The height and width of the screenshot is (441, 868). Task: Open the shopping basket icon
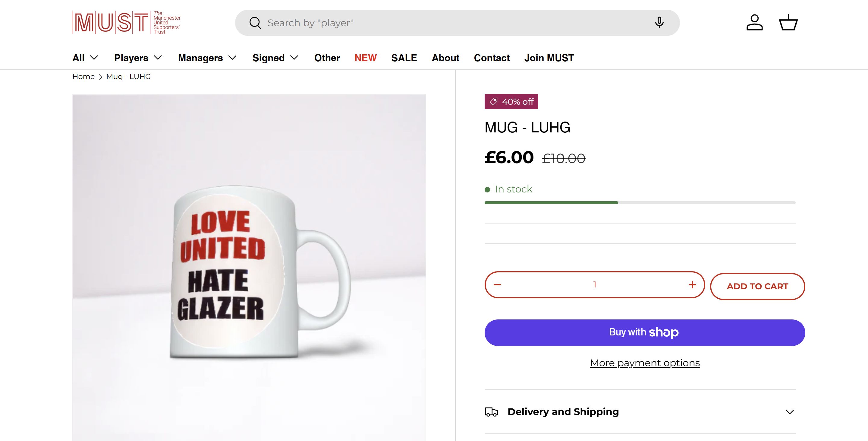(788, 23)
